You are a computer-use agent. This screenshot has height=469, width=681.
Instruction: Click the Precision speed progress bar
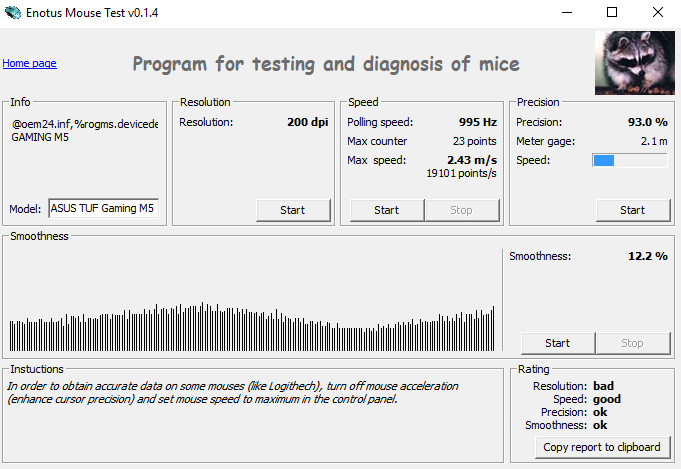tap(629, 160)
